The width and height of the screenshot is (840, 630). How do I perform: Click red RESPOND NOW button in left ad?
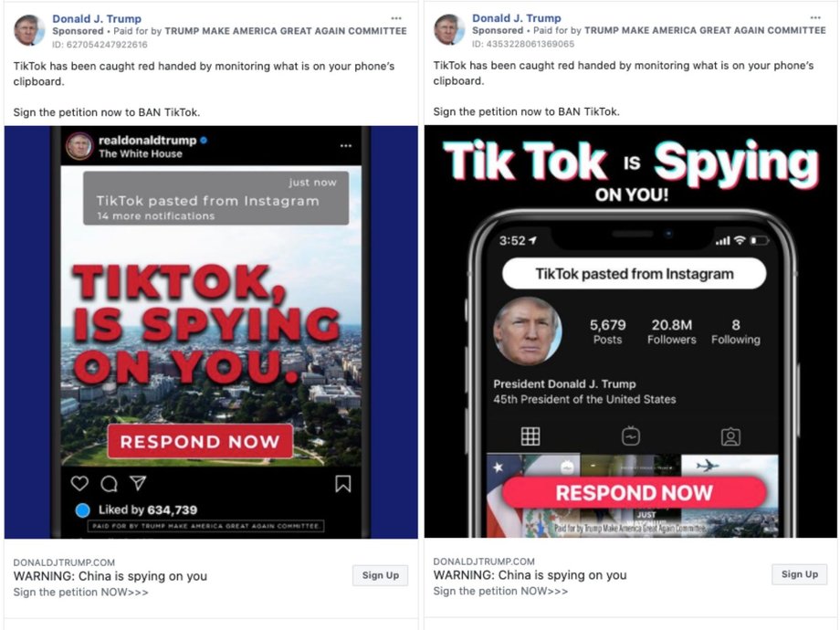[200, 441]
